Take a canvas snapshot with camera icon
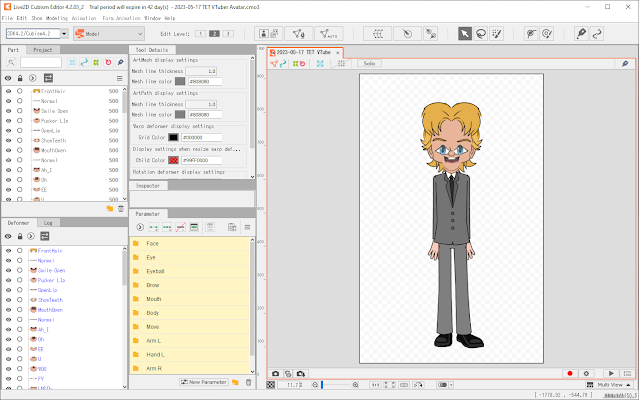This screenshot has width=639, height=400. click(x=275, y=374)
